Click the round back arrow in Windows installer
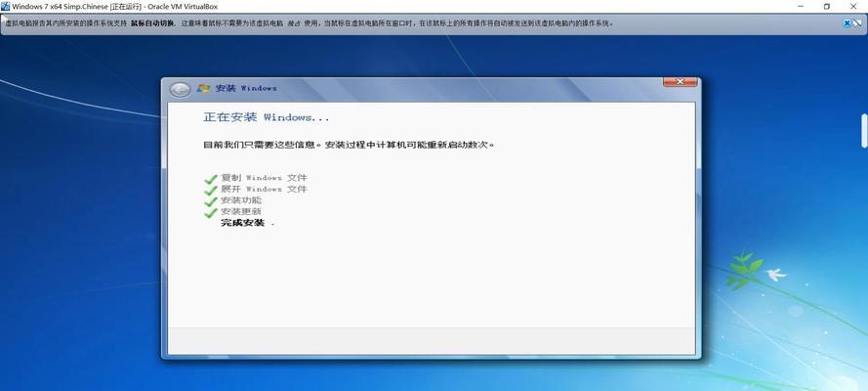Viewport: 868px width, 391px height. point(180,89)
